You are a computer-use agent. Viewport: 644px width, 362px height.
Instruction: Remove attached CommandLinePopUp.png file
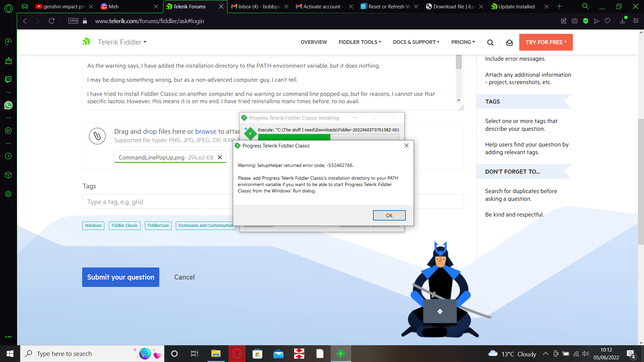[x=220, y=158]
